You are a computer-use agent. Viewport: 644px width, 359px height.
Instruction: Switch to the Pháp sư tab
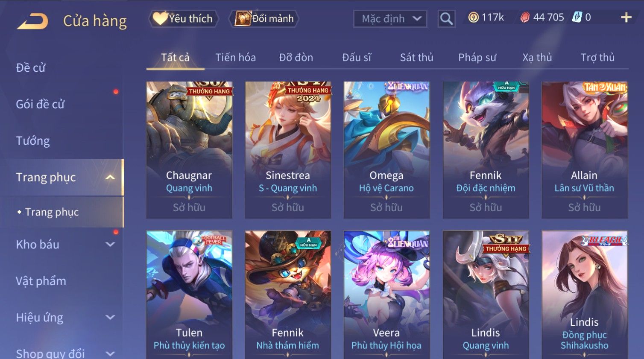pos(477,58)
